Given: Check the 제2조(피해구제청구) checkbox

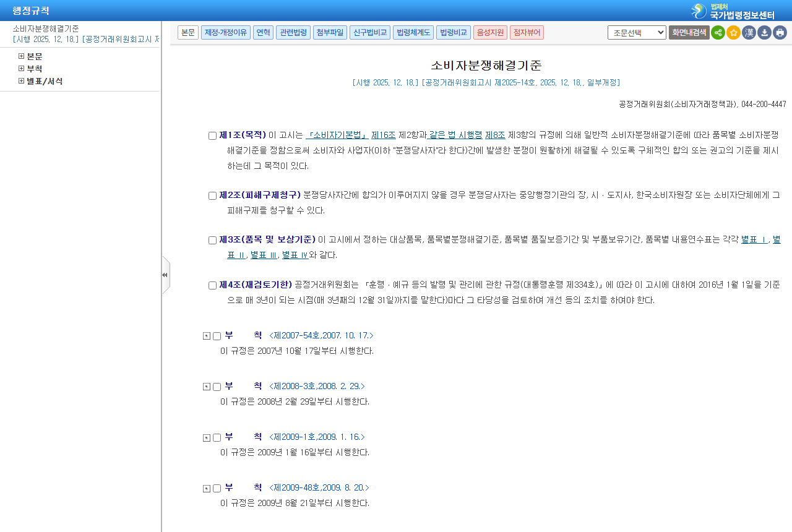Looking at the screenshot, I should coord(212,195).
